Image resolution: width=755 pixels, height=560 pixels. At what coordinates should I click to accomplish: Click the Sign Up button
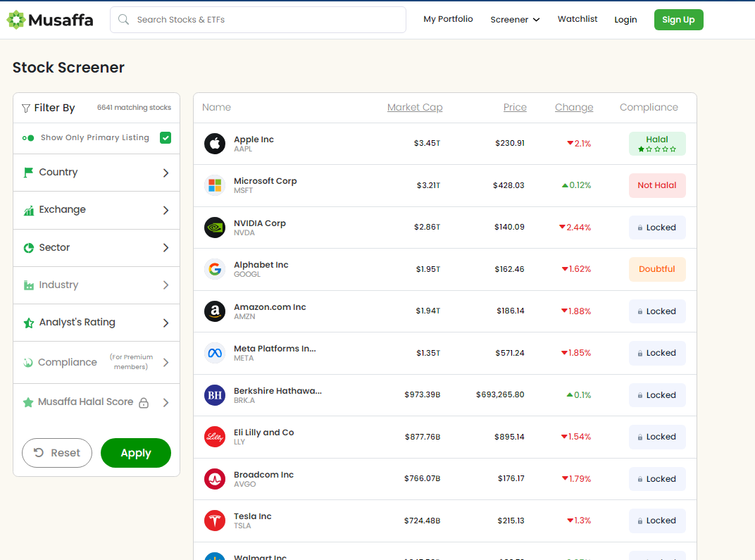678,20
